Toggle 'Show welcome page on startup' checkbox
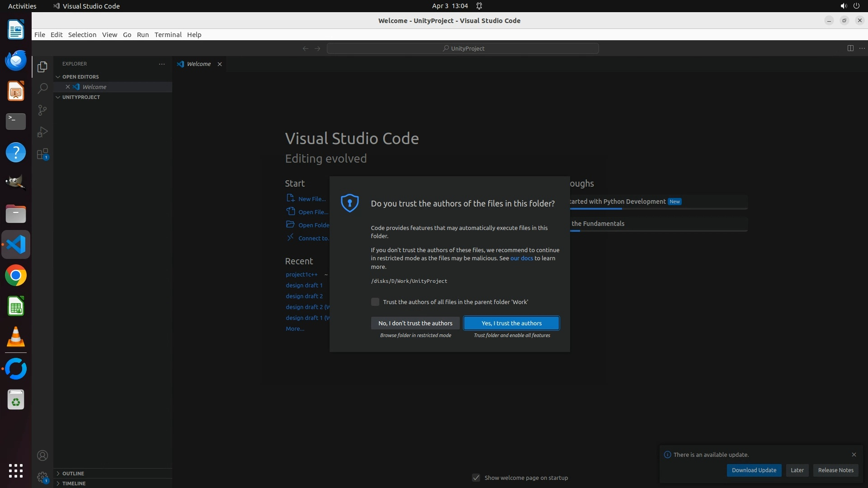This screenshot has width=868, height=488. 476,478
